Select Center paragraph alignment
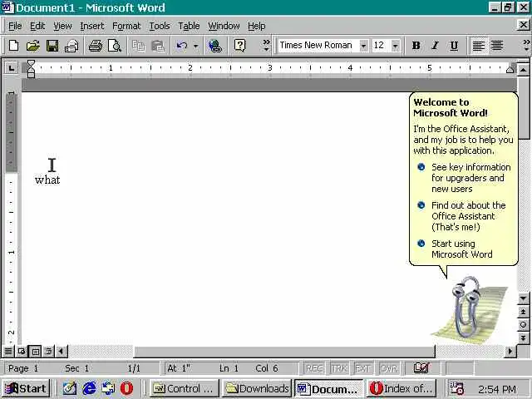Screen dimensions: 532x399 point(497,46)
